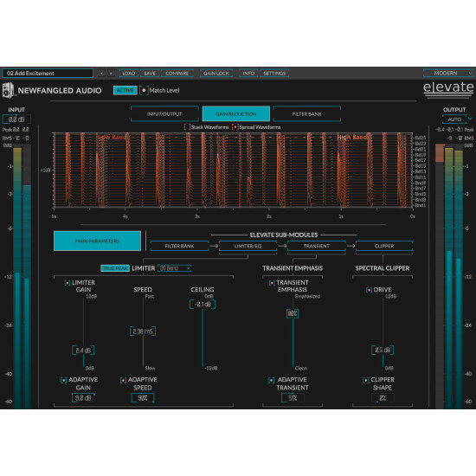The width and height of the screenshot is (476, 476).
Task: Select Stack Waveforms option
Action: pos(187,127)
